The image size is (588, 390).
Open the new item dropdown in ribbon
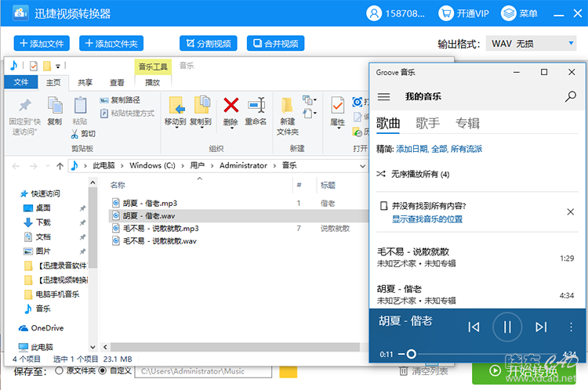click(310, 100)
